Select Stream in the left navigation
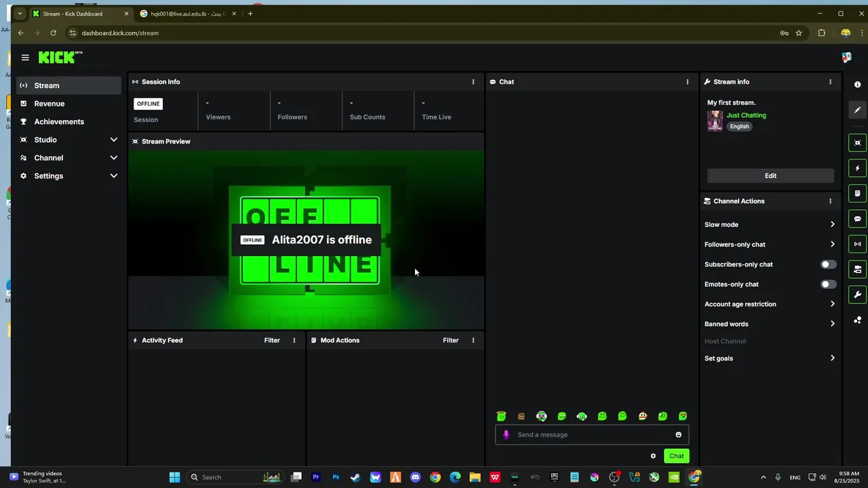This screenshot has width=868, height=488. [69, 85]
